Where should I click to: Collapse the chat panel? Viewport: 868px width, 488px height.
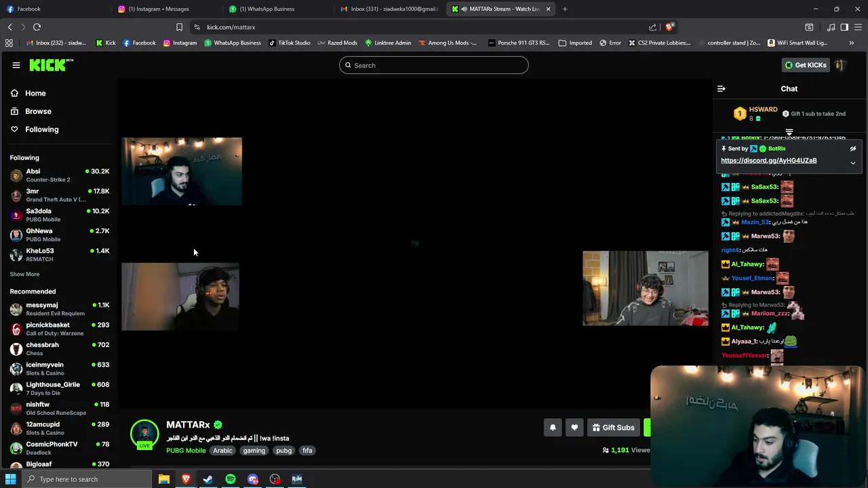pyautogui.click(x=722, y=89)
